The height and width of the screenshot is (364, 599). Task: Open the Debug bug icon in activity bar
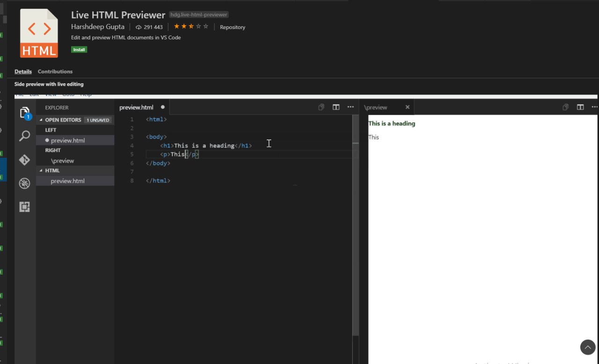25,183
